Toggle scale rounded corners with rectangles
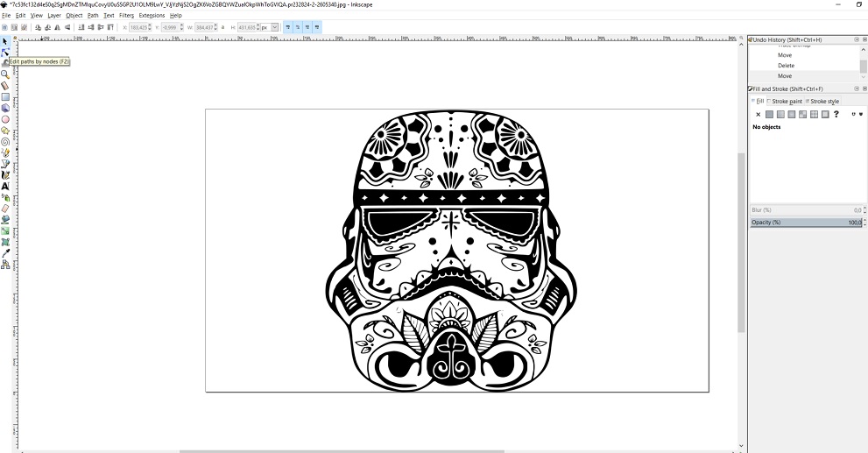The image size is (868, 453). pos(298,27)
